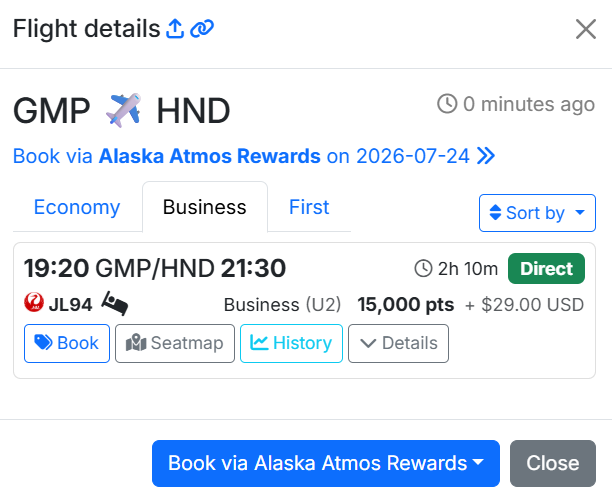This screenshot has width=612, height=497.
Task: Click the lie-flat seat icon
Action: coord(115,302)
